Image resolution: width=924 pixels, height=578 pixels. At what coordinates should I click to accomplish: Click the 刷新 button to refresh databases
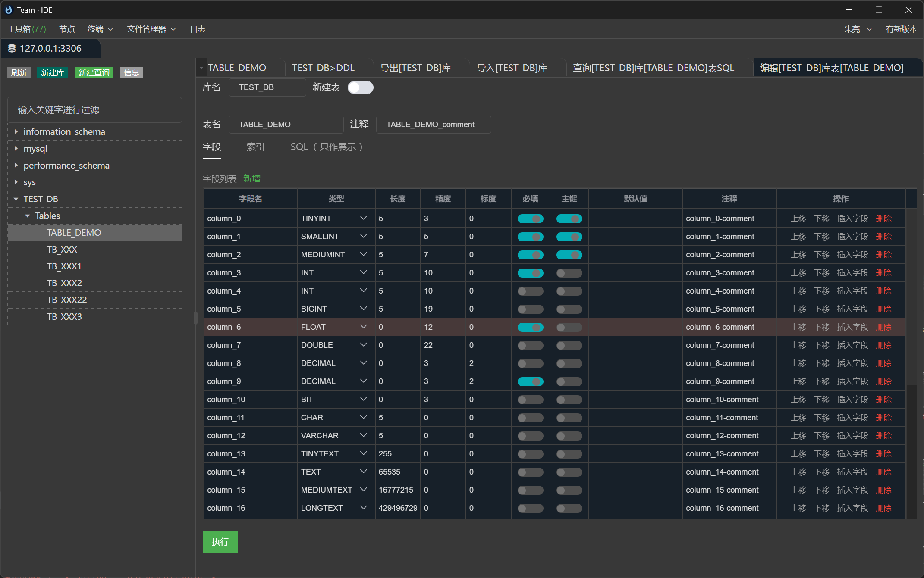coord(19,72)
